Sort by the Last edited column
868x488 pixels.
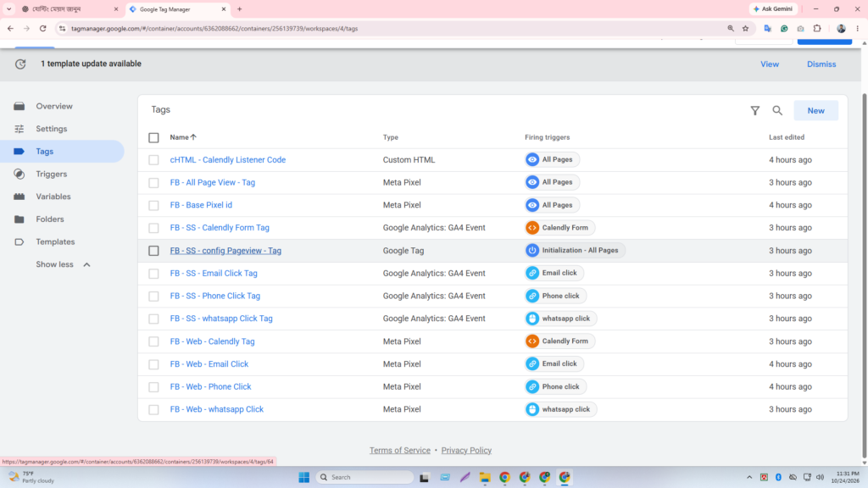coord(787,137)
